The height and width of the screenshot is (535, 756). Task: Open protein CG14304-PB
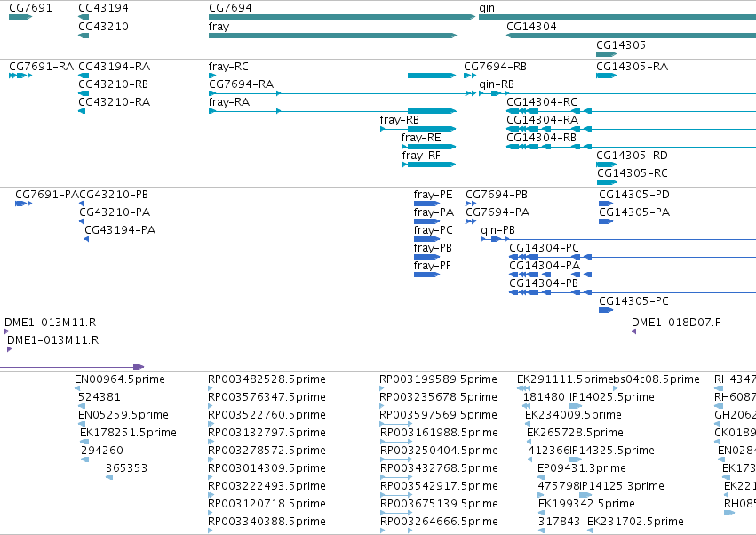click(x=544, y=283)
